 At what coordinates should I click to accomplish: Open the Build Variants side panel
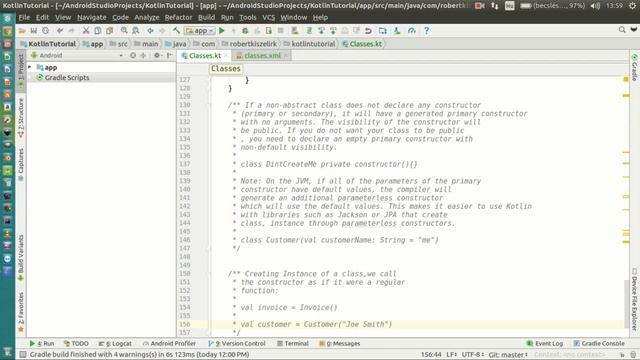tap(21, 258)
